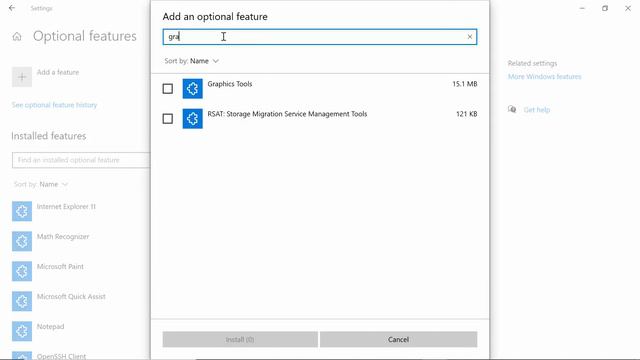Click the Internet Explorer 11 feature icon
This screenshot has width=640, height=360.
tap(22, 211)
